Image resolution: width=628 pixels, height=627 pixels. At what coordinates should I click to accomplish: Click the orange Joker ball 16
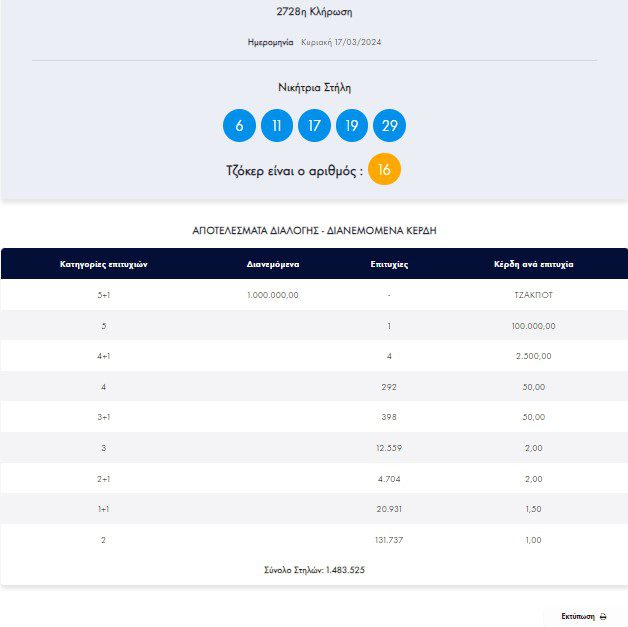(384, 169)
